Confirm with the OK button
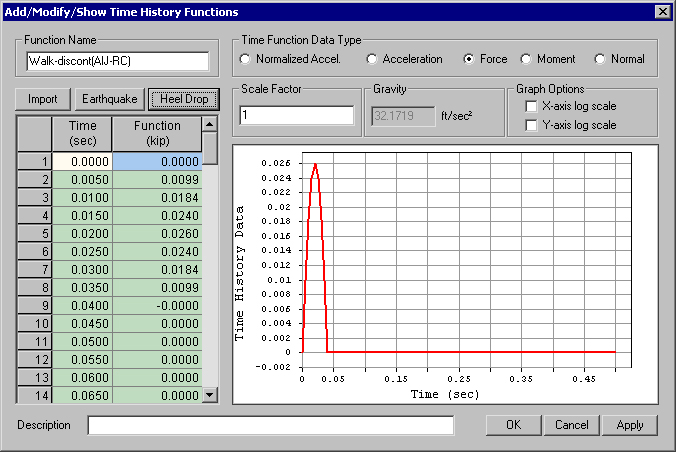 [513, 425]
